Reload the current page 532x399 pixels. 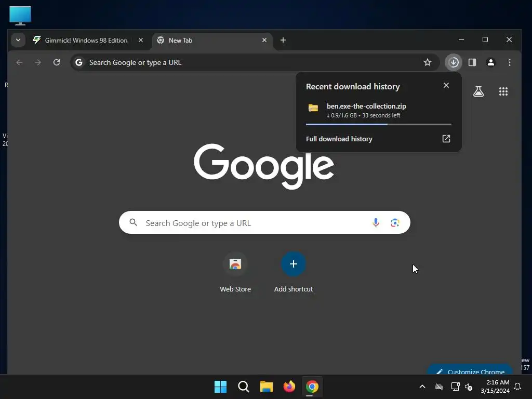pos(57,62)
